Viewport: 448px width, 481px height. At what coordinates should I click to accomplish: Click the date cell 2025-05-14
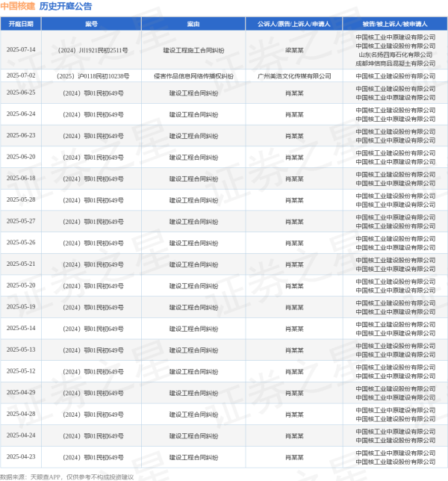click(x=21, y=328)
